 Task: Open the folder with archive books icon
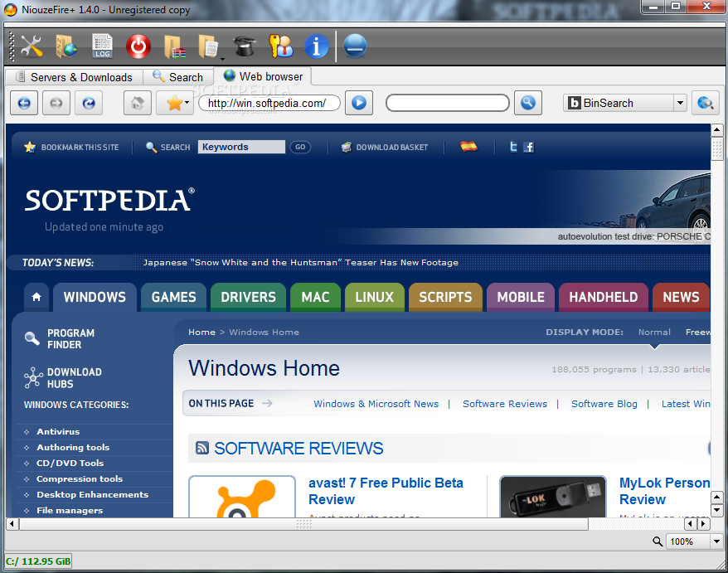coord(175,46)
